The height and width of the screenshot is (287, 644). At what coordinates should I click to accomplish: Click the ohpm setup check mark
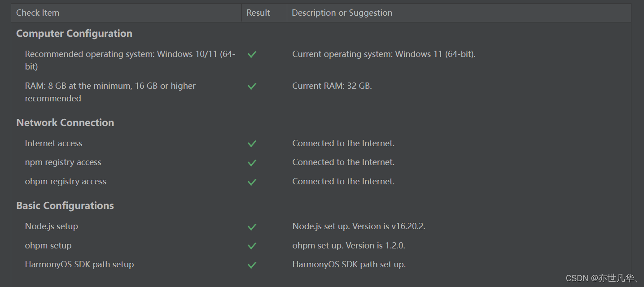[252, 246]
